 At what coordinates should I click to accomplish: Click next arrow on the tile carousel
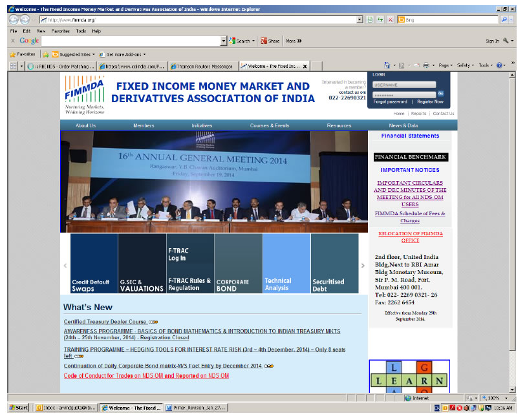coord(363,266)
